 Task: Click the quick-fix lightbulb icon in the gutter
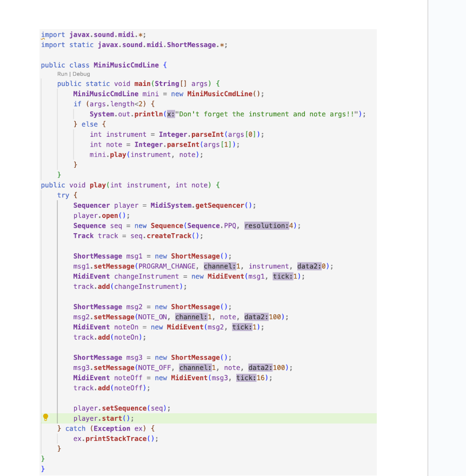[x=45, y=418]
